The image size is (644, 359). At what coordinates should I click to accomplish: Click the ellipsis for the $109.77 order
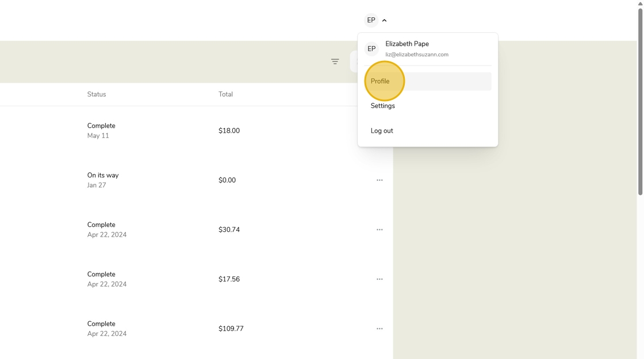point(379,329)
